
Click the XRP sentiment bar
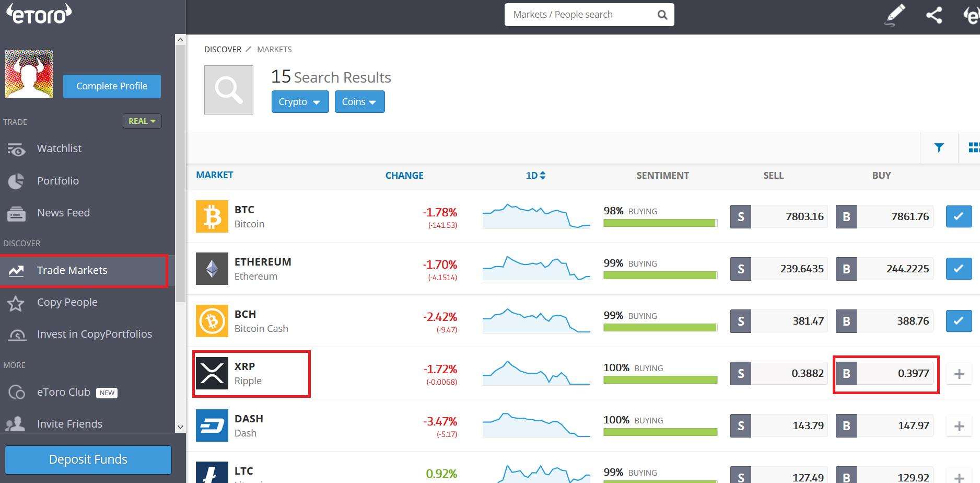coord(660,380)
